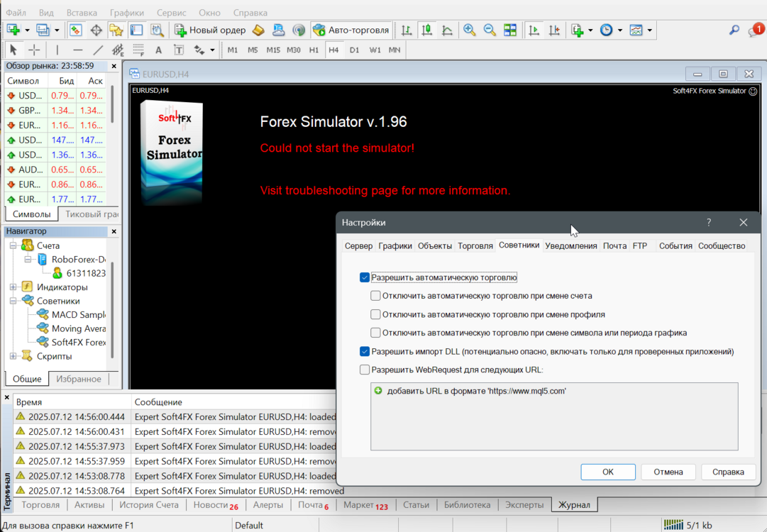Select the trendline drawing tool
Screen dimensions: 767x532
tap(98, 50)
